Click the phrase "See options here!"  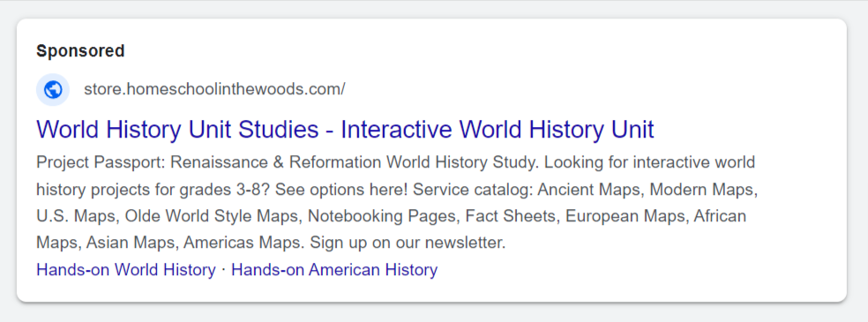coord(341,190)
